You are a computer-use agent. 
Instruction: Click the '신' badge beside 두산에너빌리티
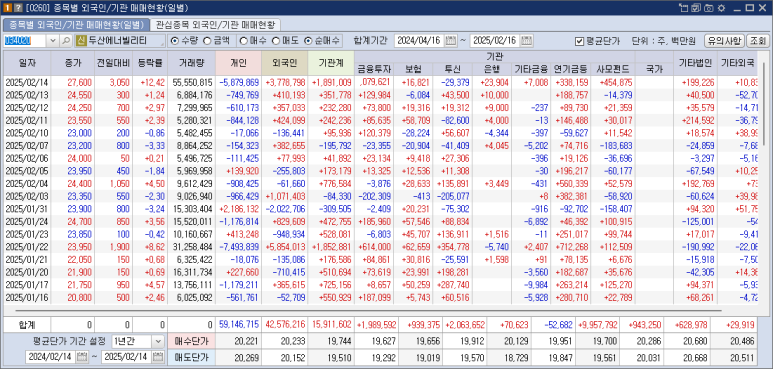[81, 41]
